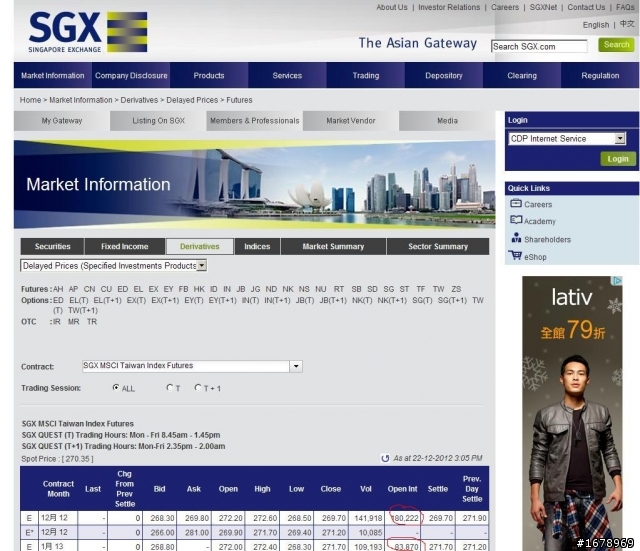Click the Vol column header
Viewport: 640px width, 551px height.
366,489
